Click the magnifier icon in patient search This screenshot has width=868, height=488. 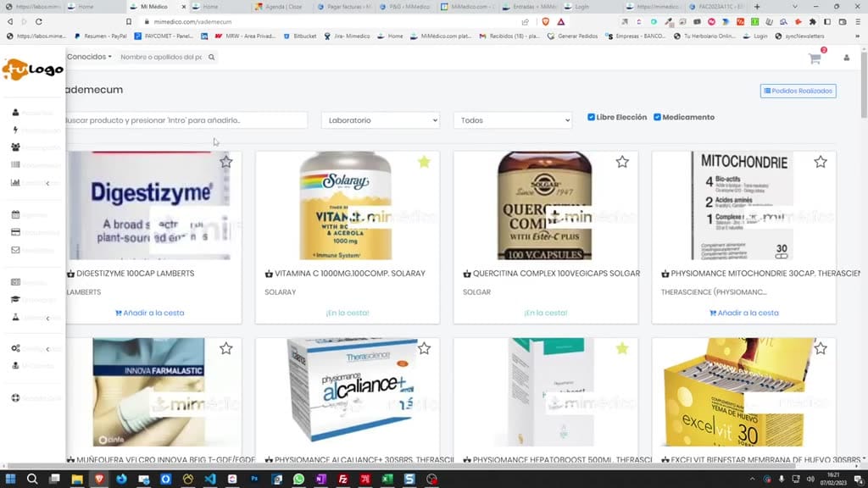[x=211, y=57]
